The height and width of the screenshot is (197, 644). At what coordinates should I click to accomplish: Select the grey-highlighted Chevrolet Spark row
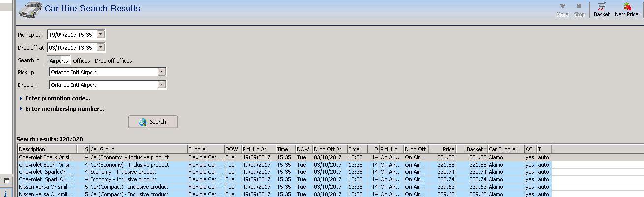[x=331, y=157]
